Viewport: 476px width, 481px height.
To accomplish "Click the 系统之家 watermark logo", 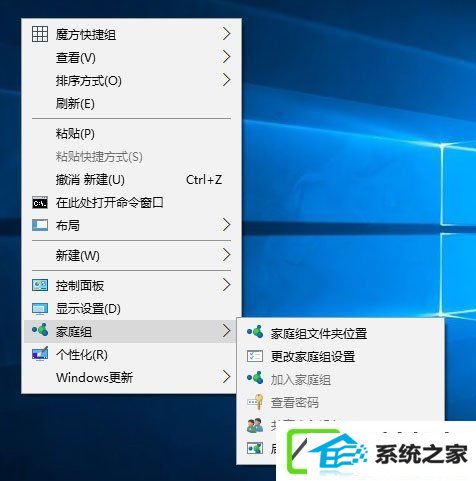I will [x=377, y=452].
